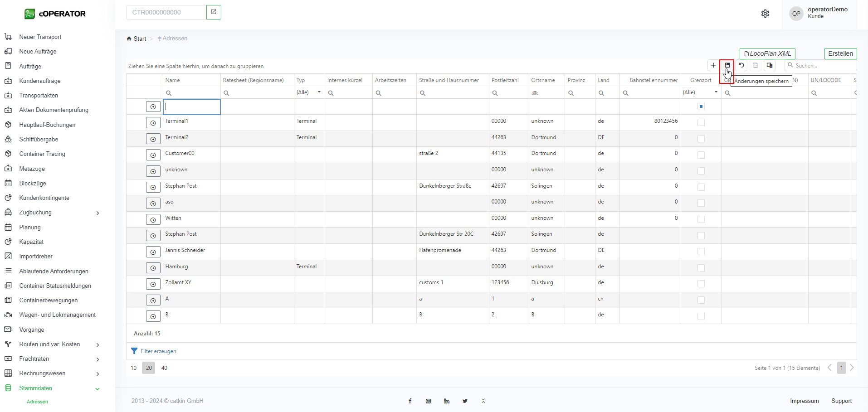Toggle Grenzort checkbox in the new row
This screenshot has width=868, height=412.
point(701,107)
